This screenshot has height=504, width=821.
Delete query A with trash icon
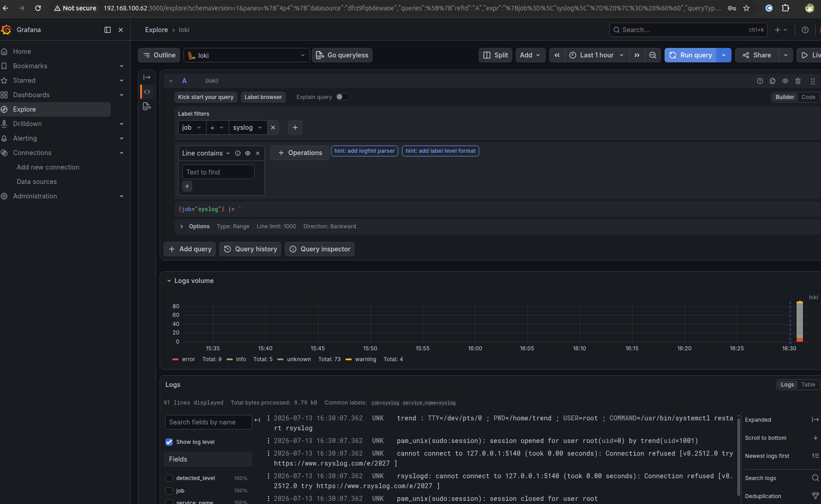coord(798,81)
